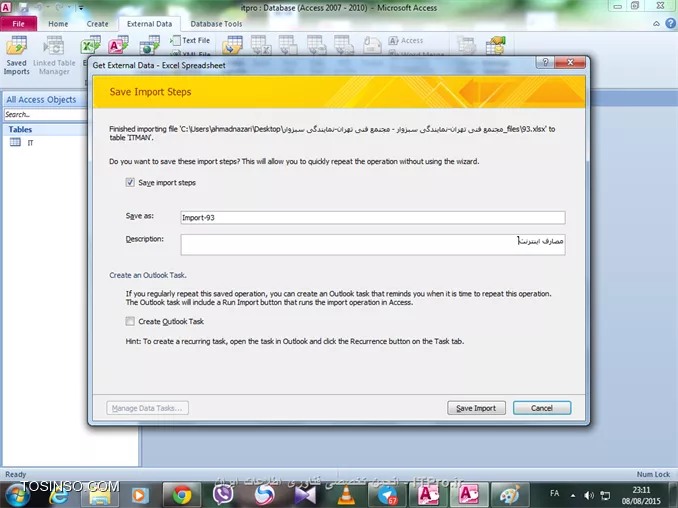Click the Excel import icon in ribbon
Viewport: 678px width, 508px height.
pyautogui.click(x=90, y=46)
